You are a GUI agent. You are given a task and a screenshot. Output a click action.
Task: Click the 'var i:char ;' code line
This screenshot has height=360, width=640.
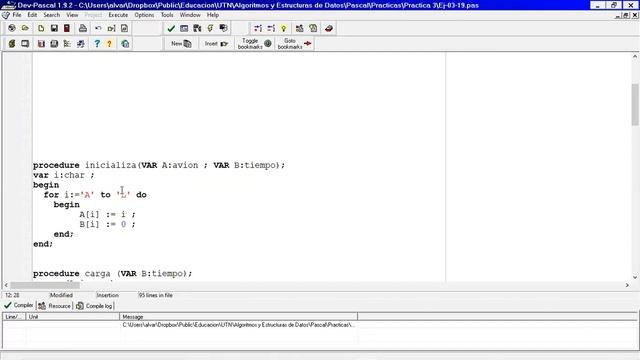click(x=64, y=175)
